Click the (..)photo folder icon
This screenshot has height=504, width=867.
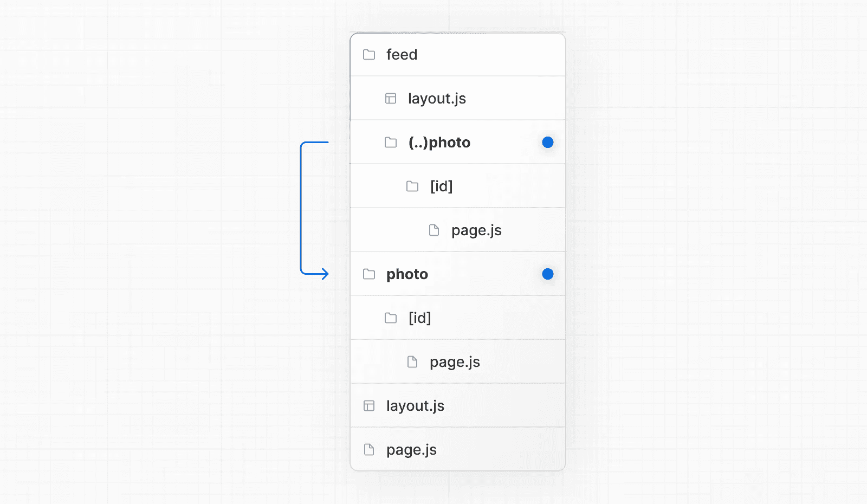click(x=391, y=143)
